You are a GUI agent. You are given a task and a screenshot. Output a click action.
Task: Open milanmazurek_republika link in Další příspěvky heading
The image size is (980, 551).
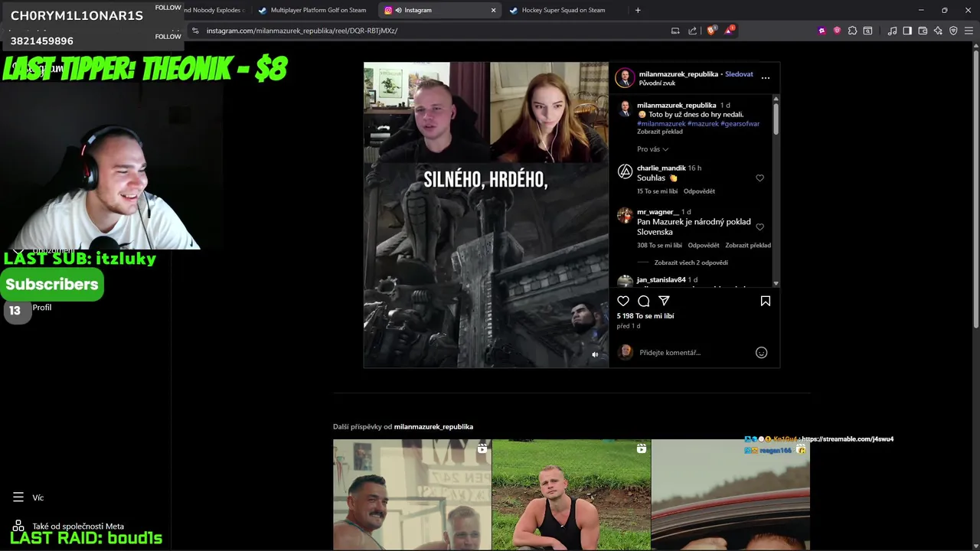tap(433, 427)
